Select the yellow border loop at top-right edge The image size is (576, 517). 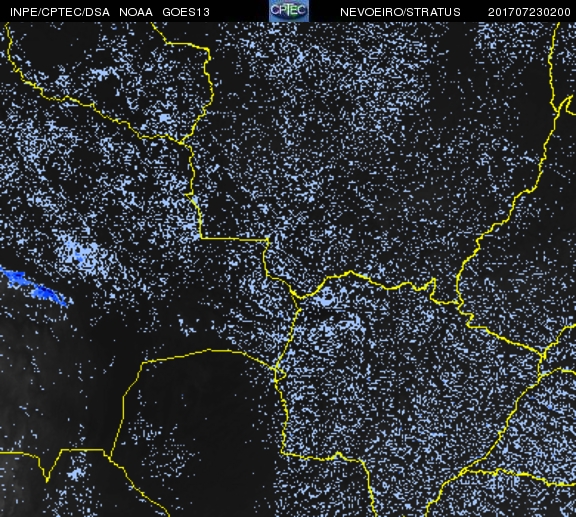pos(564,105)
